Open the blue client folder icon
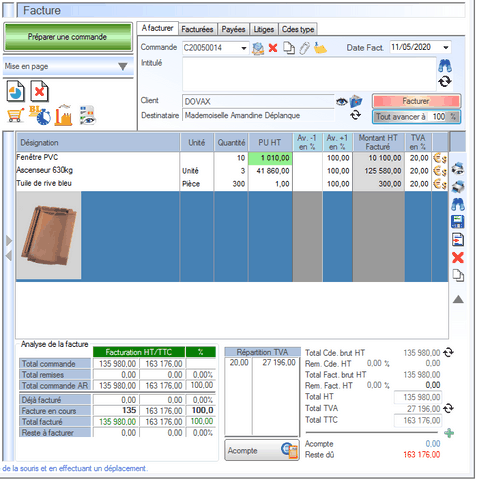477x480 pixels. (356, 101)
